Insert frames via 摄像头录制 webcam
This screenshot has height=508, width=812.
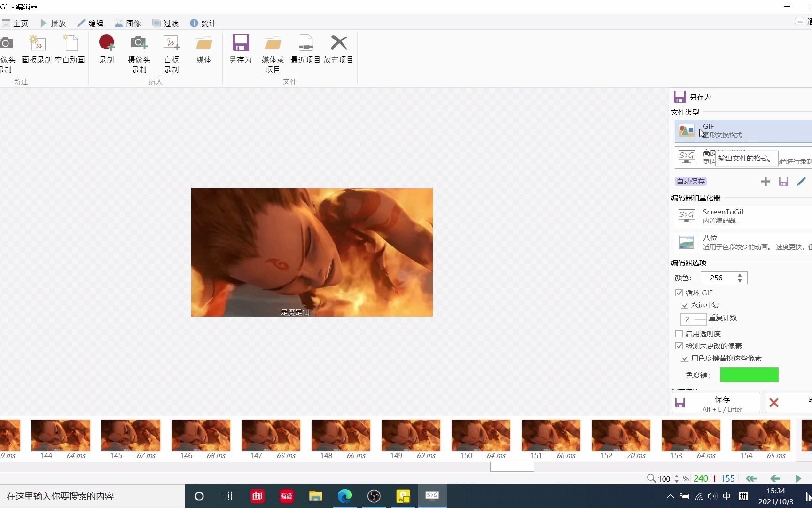point(139,54)
